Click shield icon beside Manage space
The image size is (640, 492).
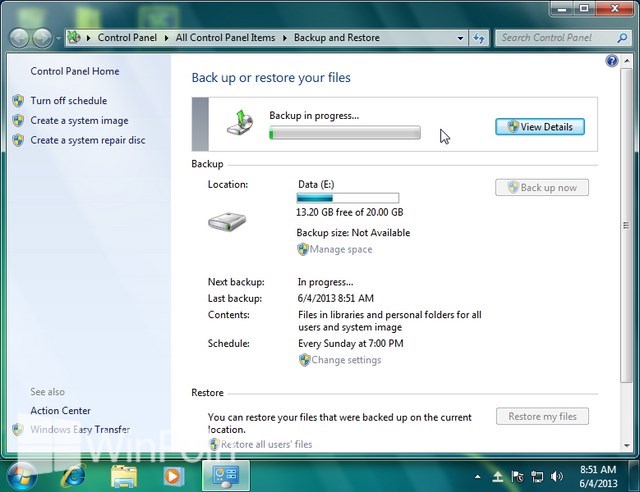[x=303, y=249]
